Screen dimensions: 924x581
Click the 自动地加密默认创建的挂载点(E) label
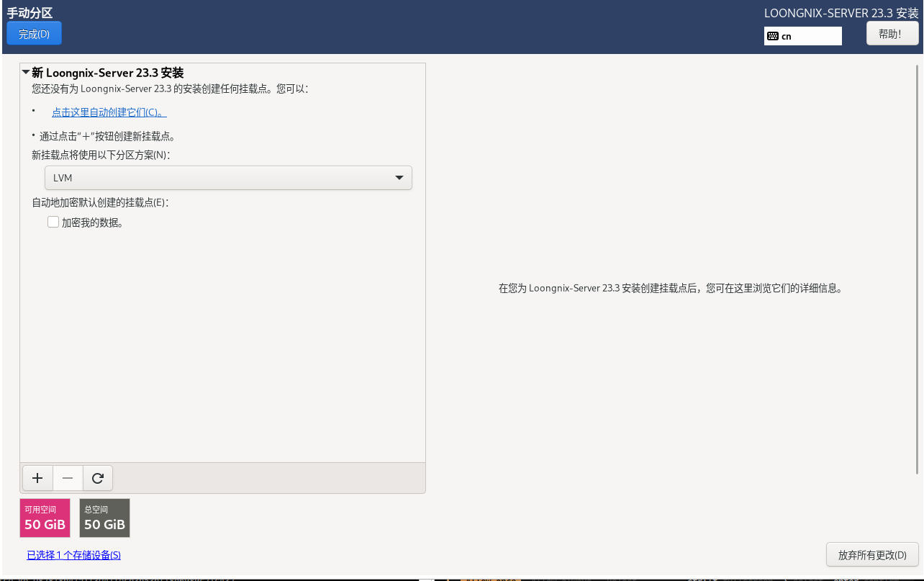100,202
